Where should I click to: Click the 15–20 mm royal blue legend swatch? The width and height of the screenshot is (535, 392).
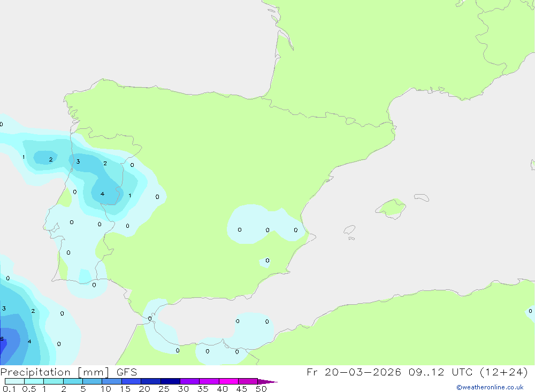pyautogui.click(x=132, y=381)
